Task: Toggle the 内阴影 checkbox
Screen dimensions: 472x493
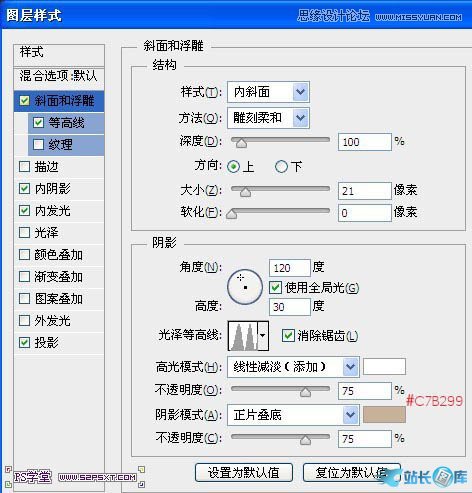Action: (x=24, y=188)
